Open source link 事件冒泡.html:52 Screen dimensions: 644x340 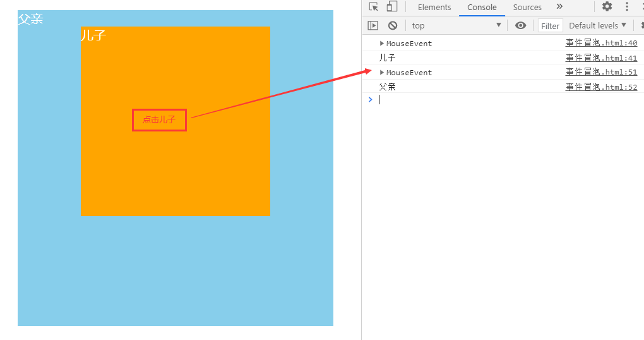[x=601, y=87]
